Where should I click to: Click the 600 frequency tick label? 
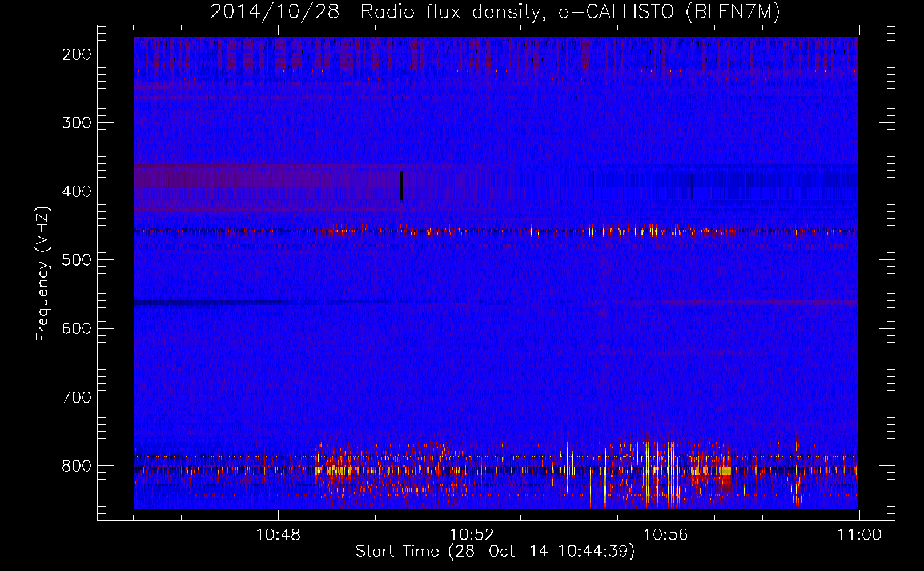click(76, 328)
